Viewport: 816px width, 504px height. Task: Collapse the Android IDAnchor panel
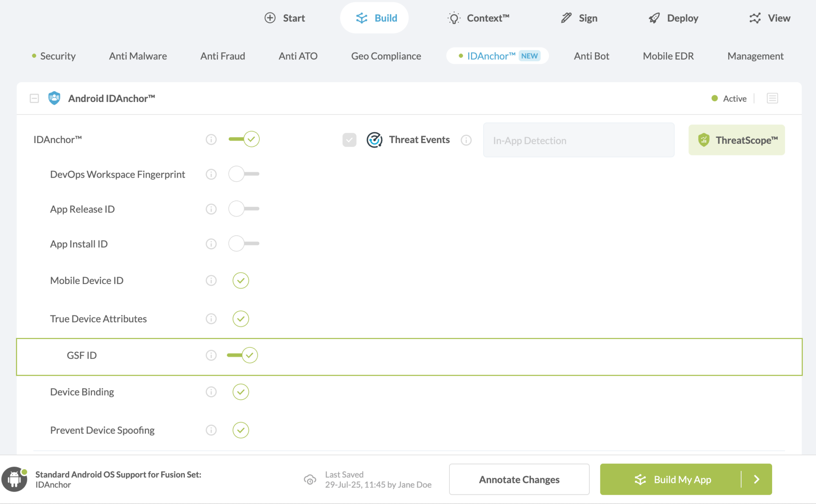pos(34,98)
